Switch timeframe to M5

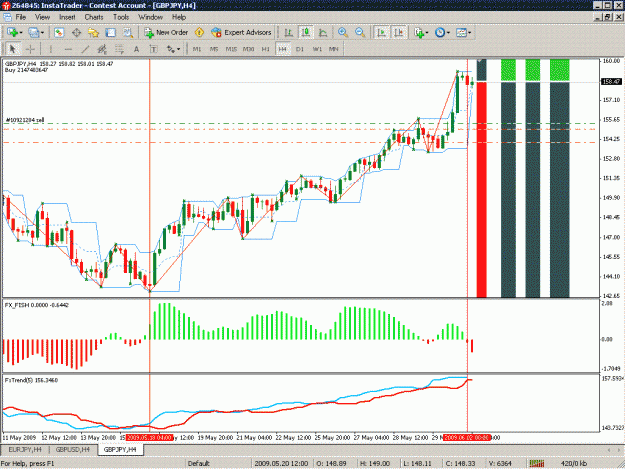[x=214, y=49]
